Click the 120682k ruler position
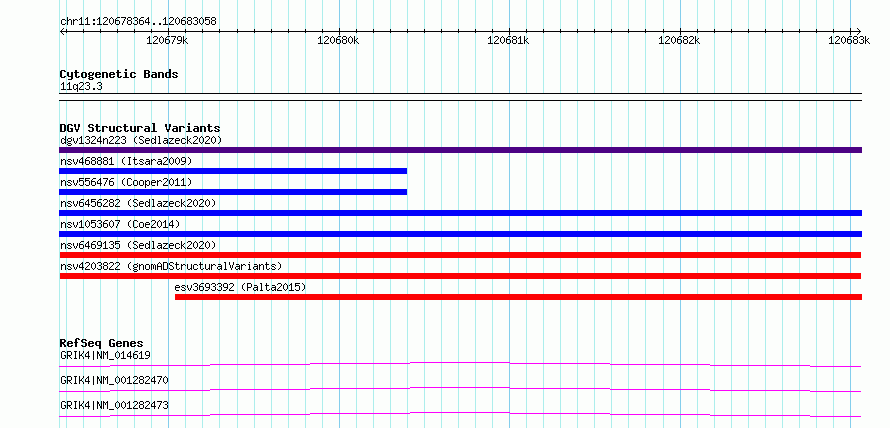The height and width of the screenshot is (428, 890). click(x=679, y=41)
